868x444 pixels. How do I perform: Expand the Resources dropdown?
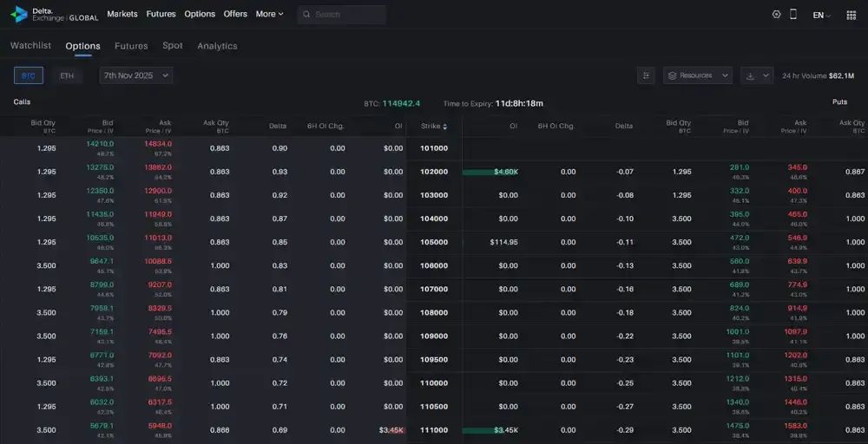point(698,75)
